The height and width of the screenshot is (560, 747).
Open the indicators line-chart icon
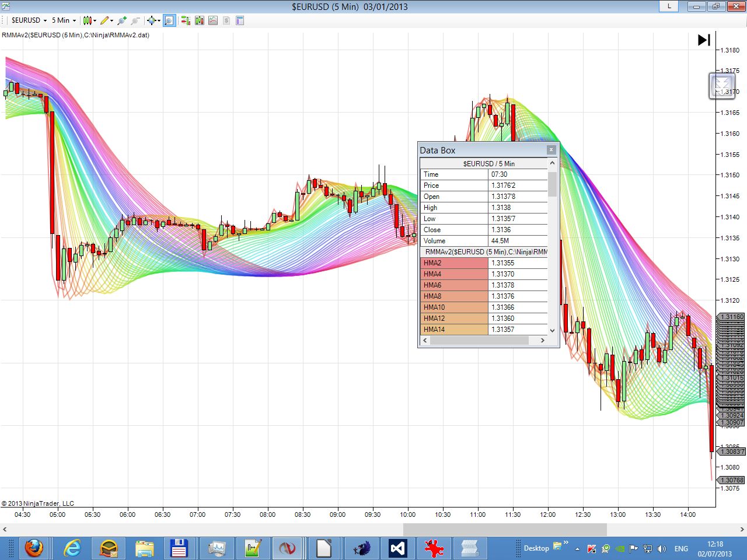[213, 20]
